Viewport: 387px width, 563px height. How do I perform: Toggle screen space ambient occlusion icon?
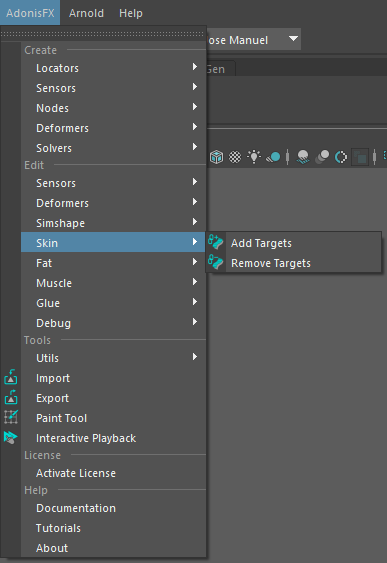tap(303, 157)
